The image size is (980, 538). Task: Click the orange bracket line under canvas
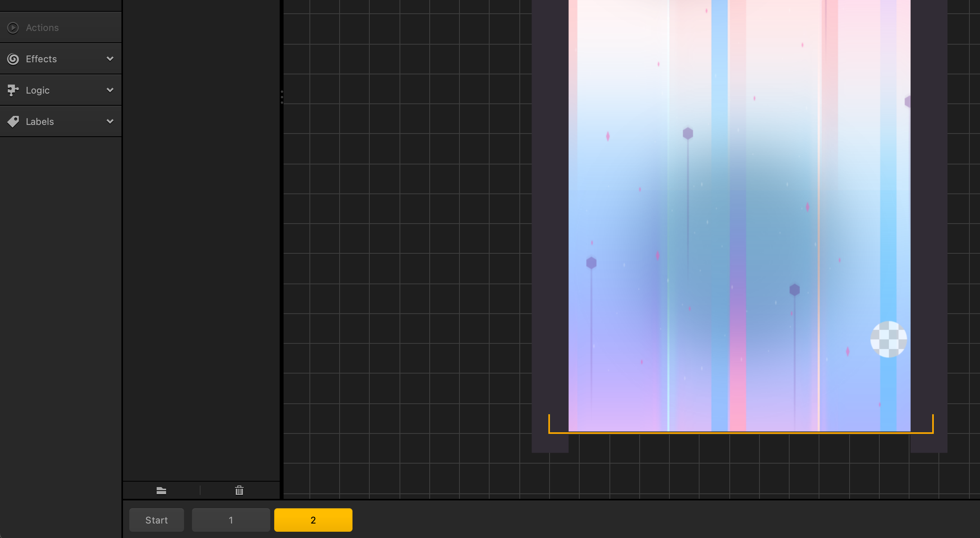pos(740,433)
